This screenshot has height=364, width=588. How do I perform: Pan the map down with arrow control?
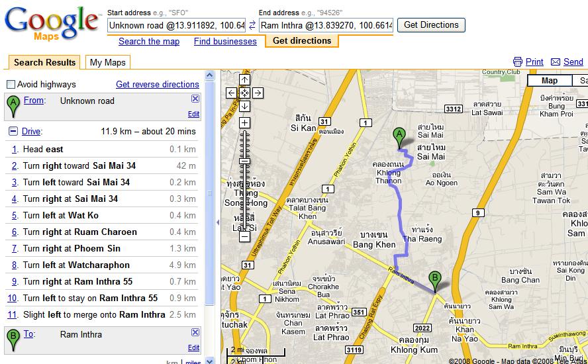point(244,106)
